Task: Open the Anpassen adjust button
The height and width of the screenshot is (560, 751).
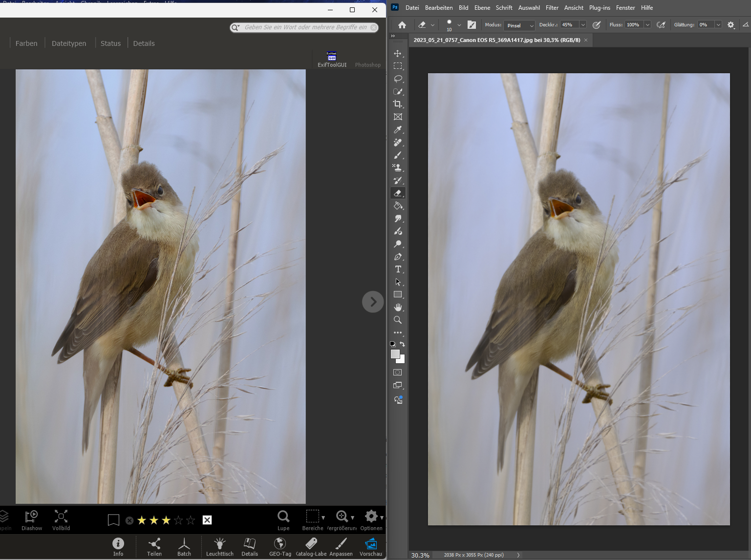Action: (341, 547)
